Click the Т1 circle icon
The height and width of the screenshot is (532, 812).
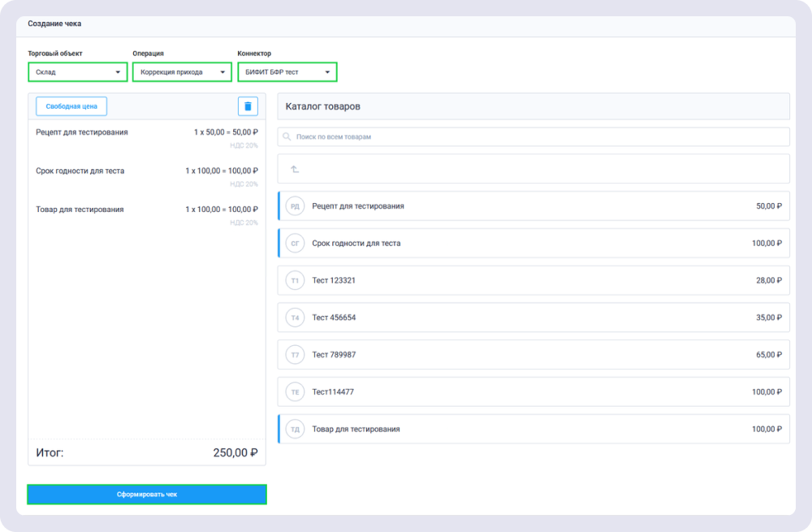pyautogui.click(x=295, y=280)
